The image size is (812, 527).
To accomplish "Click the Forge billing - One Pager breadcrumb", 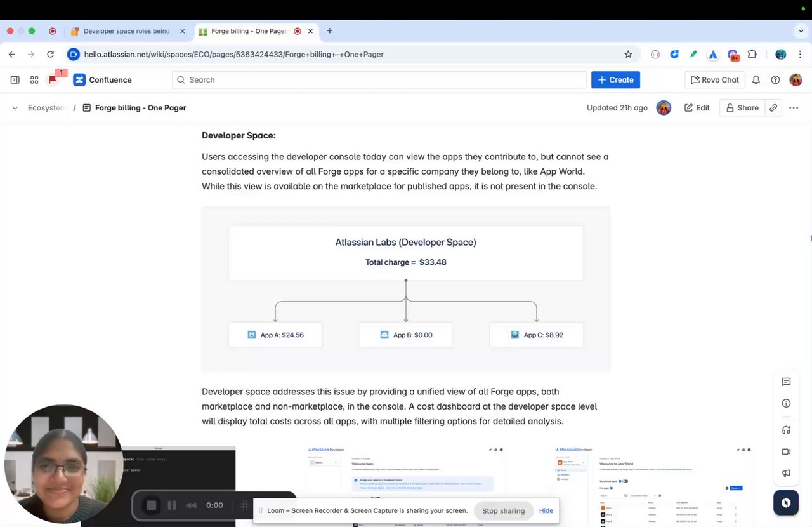I will (x=140, y=108).
